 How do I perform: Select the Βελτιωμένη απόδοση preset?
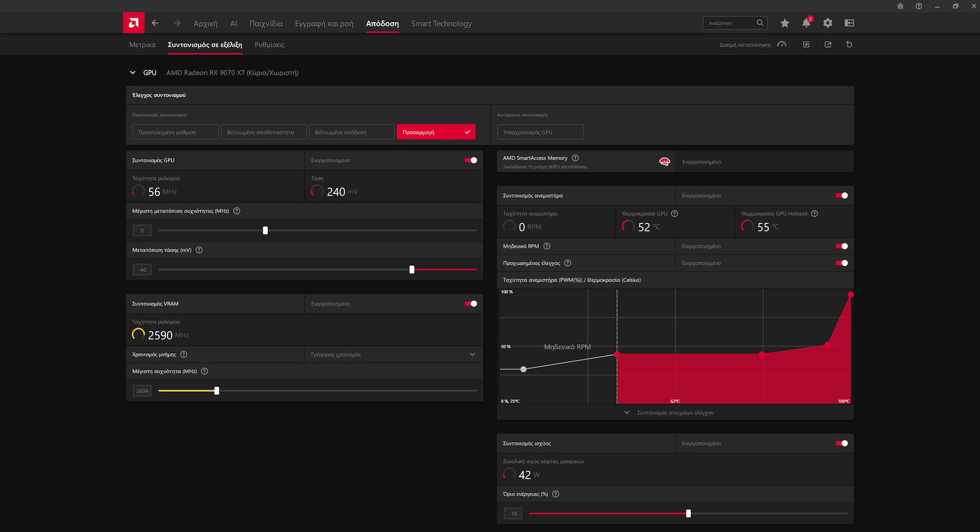click(x=351, y=132)
